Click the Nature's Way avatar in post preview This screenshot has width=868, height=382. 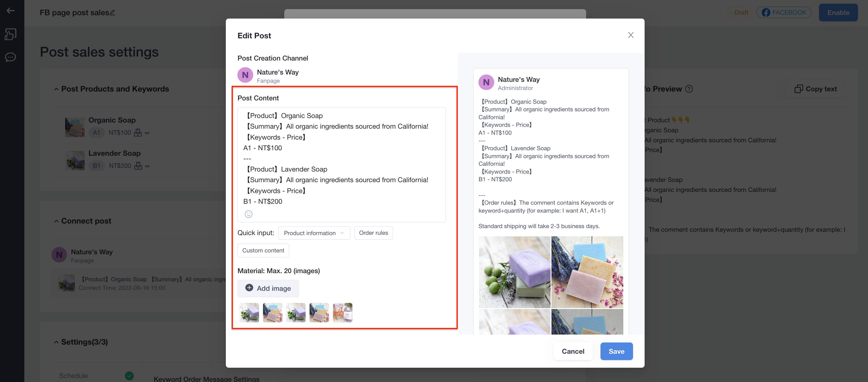tap(486, 82)
